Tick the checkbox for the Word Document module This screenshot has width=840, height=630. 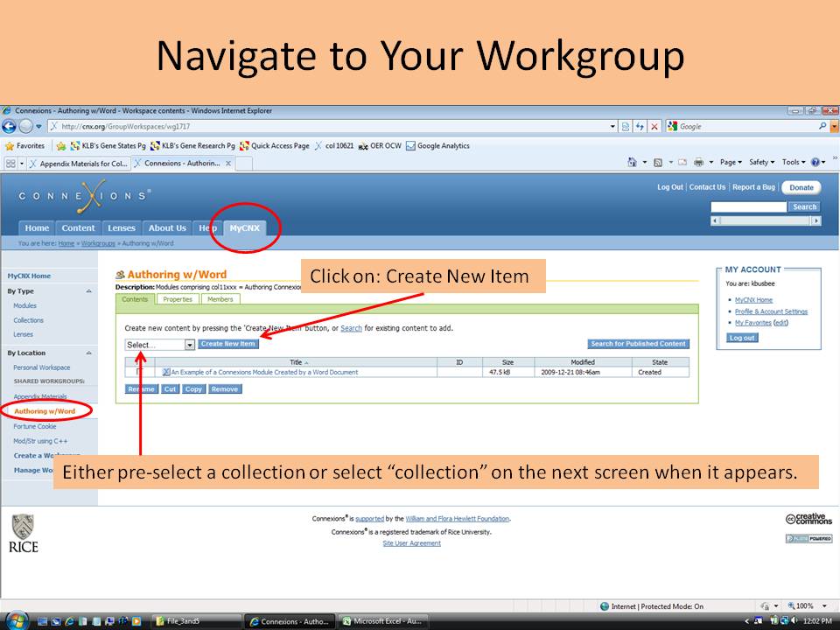140,373
